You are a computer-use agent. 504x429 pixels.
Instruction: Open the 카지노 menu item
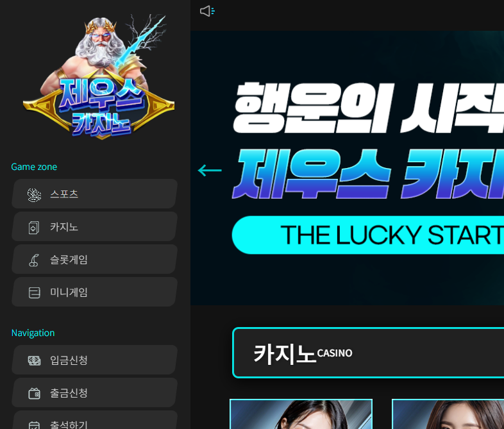[x=94, y=226]
